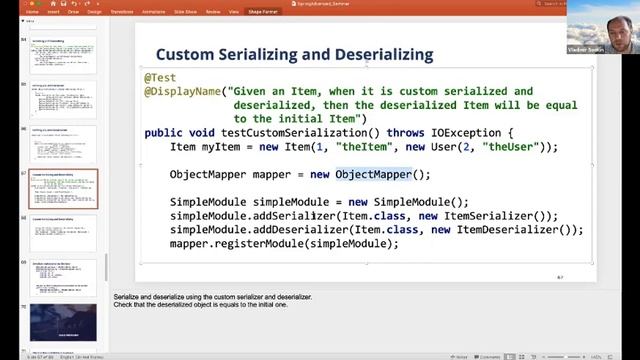640x360 pixels.
Task: Click the speaker notes text below the slide
Action: tap(213, 301)
